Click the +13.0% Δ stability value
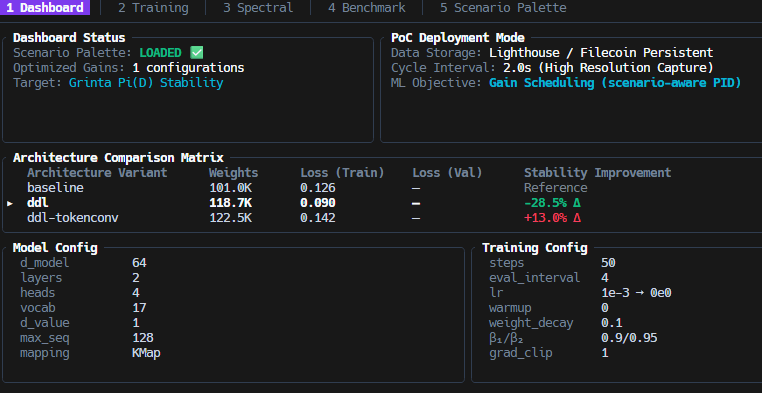The width and height of the screenshot is (762, 393). [x=553, y=218]
